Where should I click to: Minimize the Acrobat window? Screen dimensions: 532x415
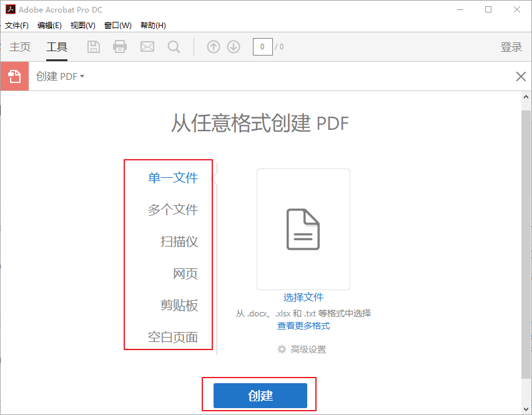460,9
